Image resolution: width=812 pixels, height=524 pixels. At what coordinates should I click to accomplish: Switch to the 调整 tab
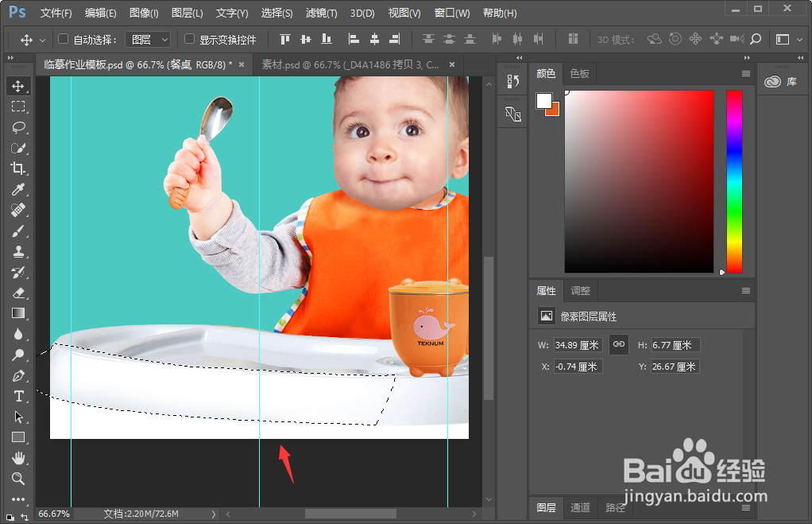(x=580, y=291)
